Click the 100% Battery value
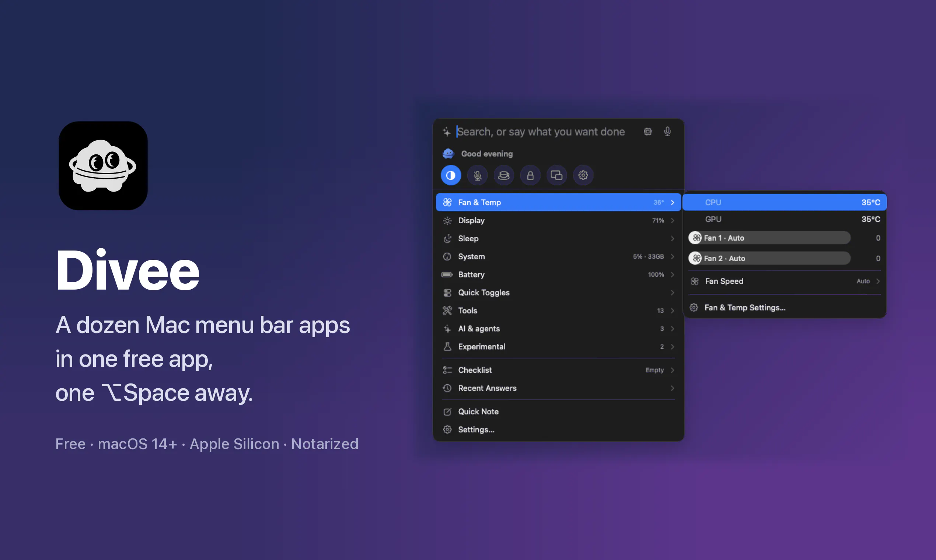Screen dimensions: 936x560 pyautogui.click(x=656, y=274)
